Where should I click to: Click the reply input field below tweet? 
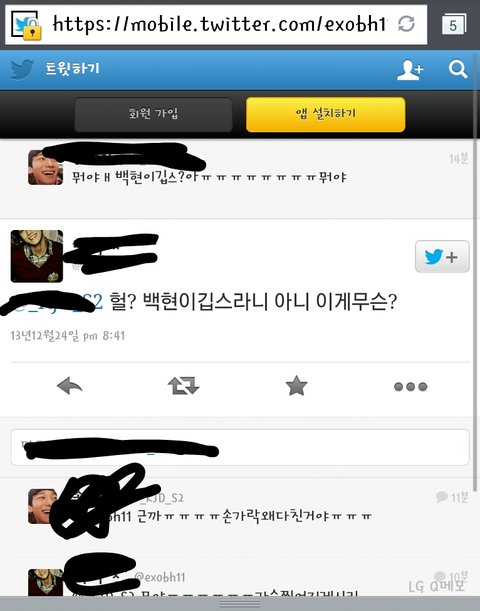pyautogui.click(x=240, y=447)
